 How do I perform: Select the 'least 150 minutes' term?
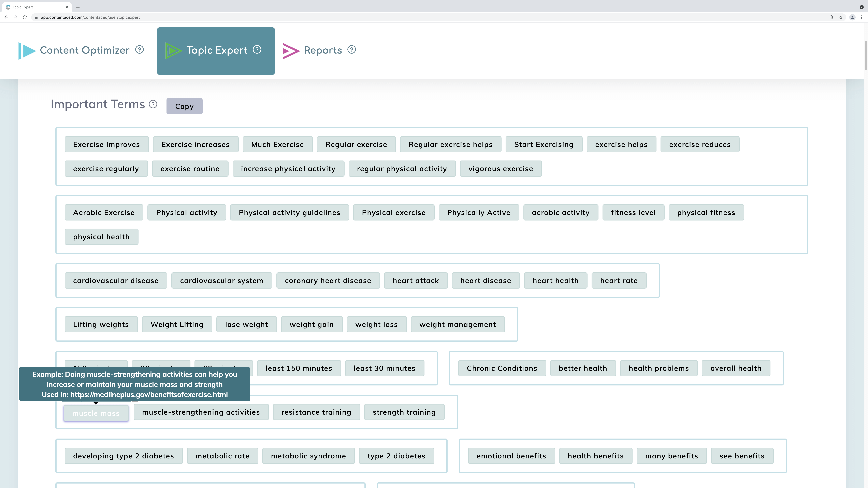click(299, 368)
